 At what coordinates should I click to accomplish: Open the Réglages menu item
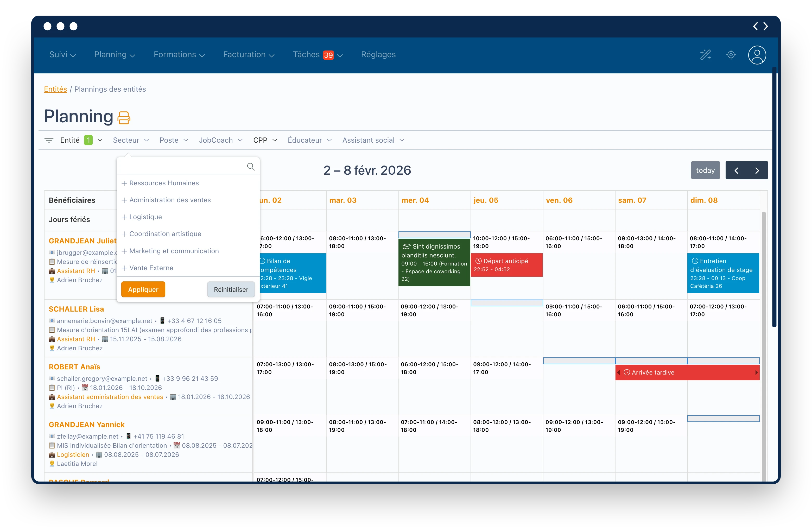(x=378, y=55)
